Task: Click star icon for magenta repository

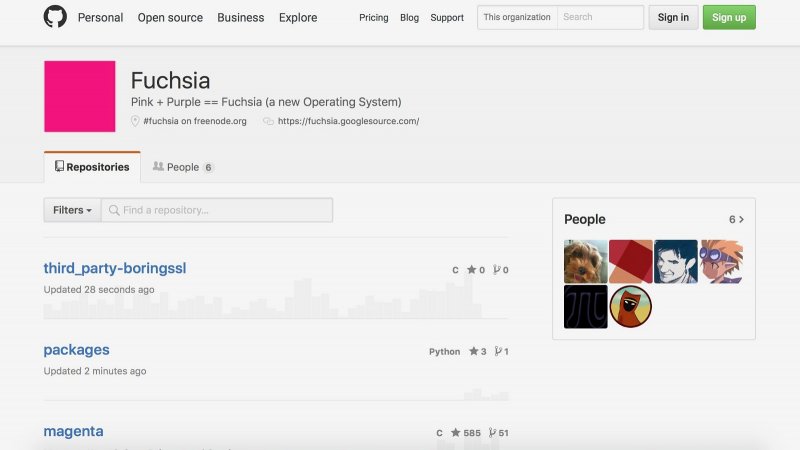Action: [x=455, y=433]
